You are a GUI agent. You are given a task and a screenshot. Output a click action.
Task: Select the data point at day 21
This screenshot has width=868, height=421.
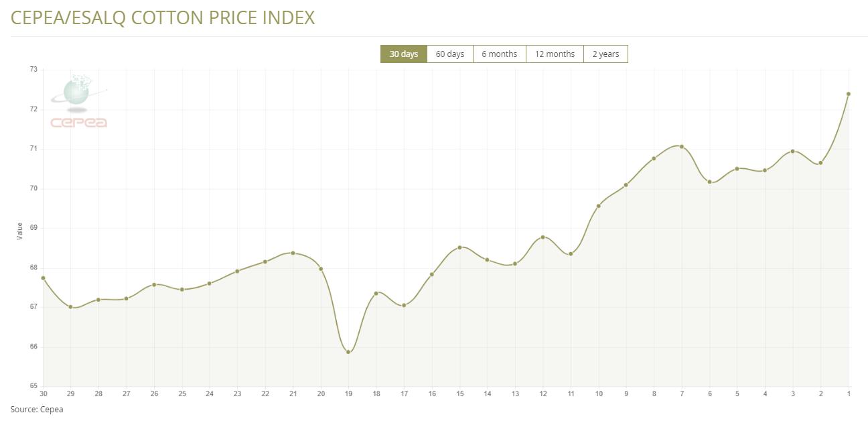[x=293, y=253]
